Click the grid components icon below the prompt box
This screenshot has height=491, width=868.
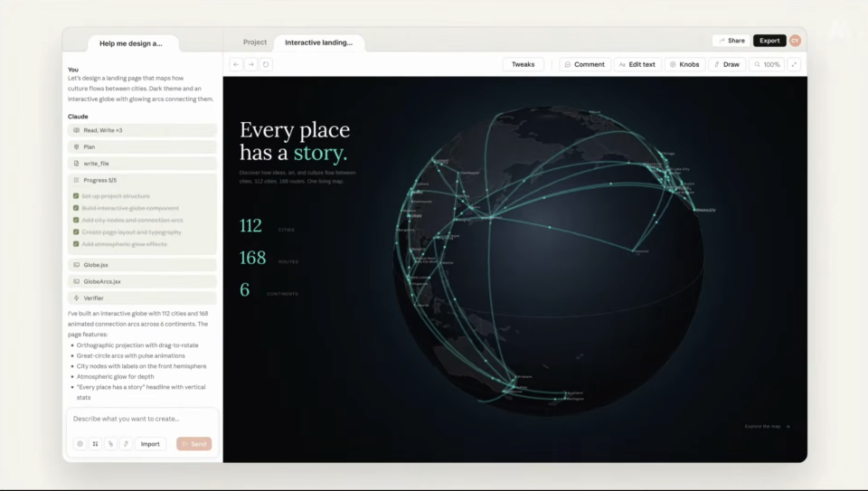95,444
